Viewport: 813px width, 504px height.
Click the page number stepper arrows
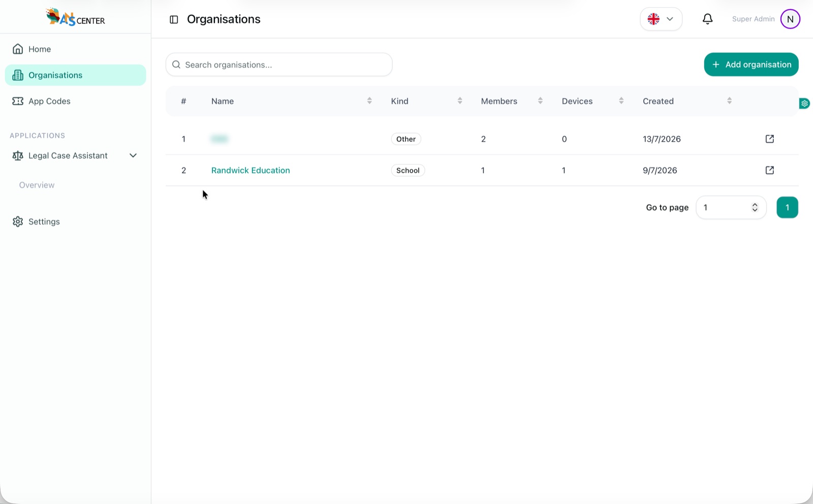coord(755,207)
